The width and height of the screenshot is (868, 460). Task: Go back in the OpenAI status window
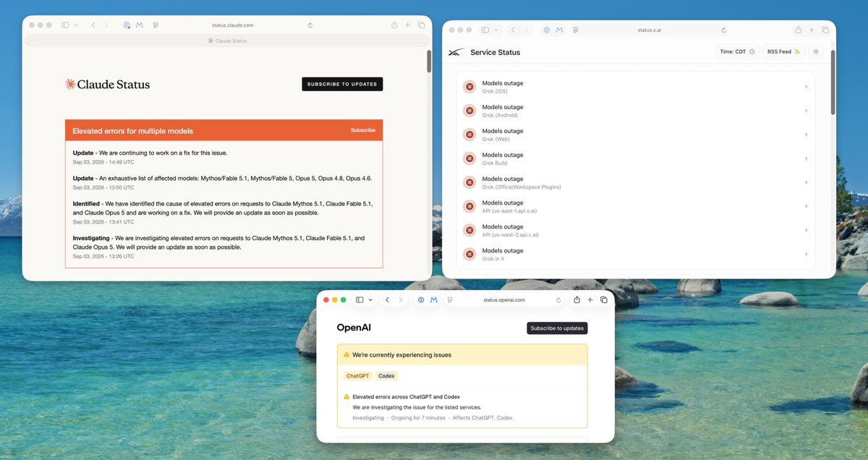tap(388, 299)
